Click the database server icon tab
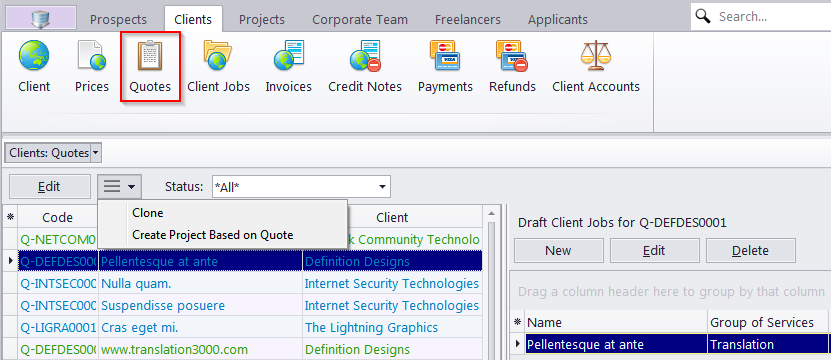 tap(41, 17)
